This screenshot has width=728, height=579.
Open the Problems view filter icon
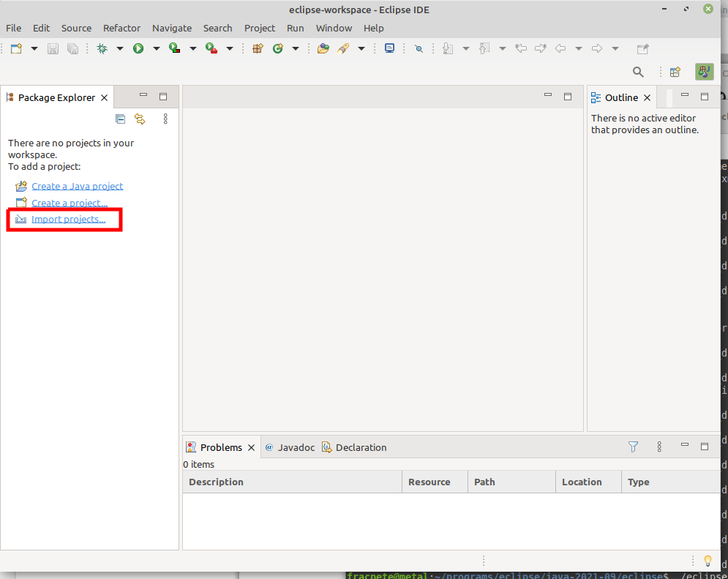tap(634, 447)
